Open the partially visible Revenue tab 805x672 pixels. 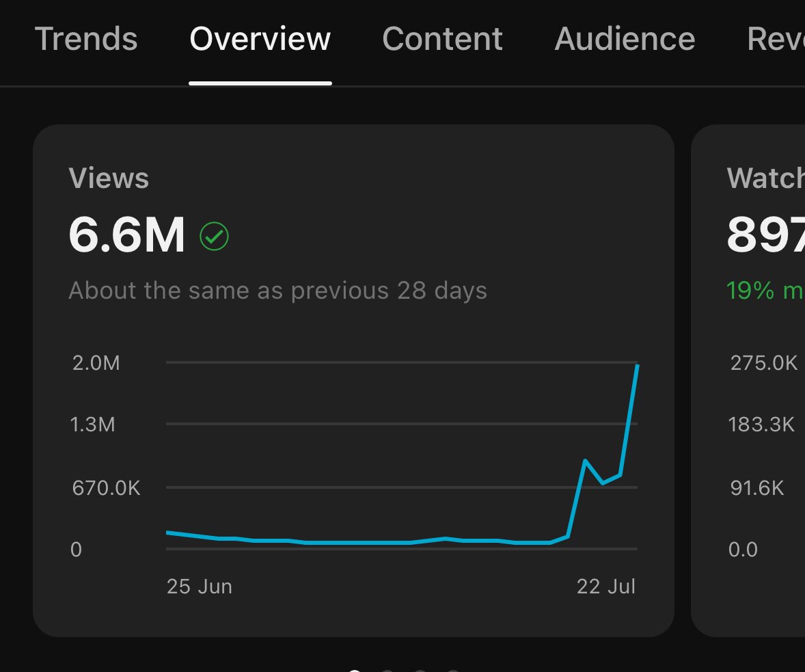click(x=776, y=39)
